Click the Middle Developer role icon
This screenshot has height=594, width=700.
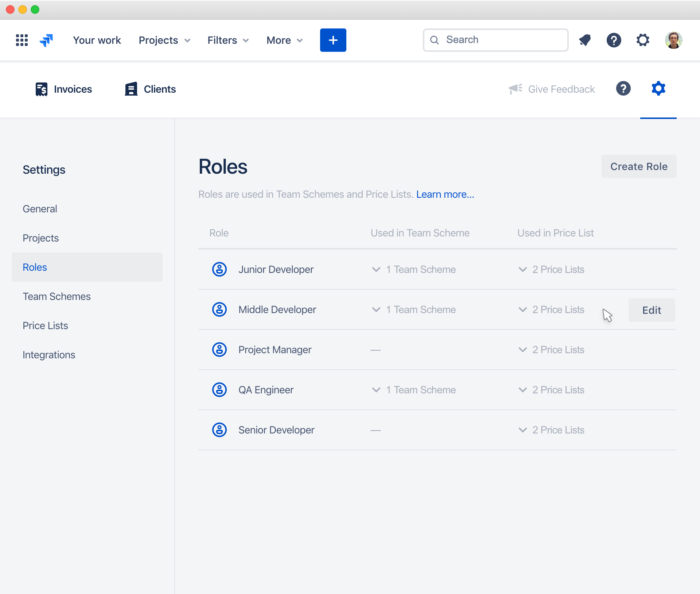[x=219, y=309]
